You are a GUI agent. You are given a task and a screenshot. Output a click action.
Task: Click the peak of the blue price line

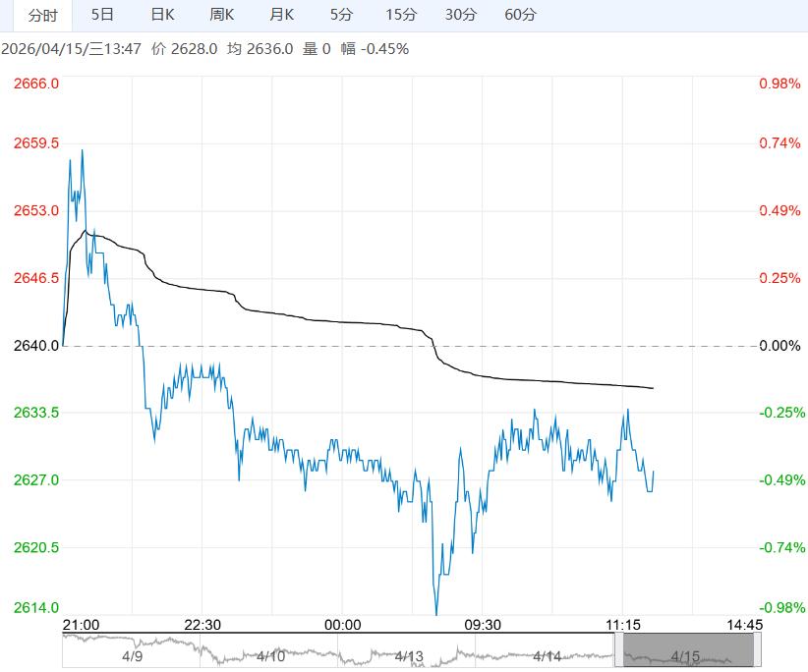tap(82, 150)
